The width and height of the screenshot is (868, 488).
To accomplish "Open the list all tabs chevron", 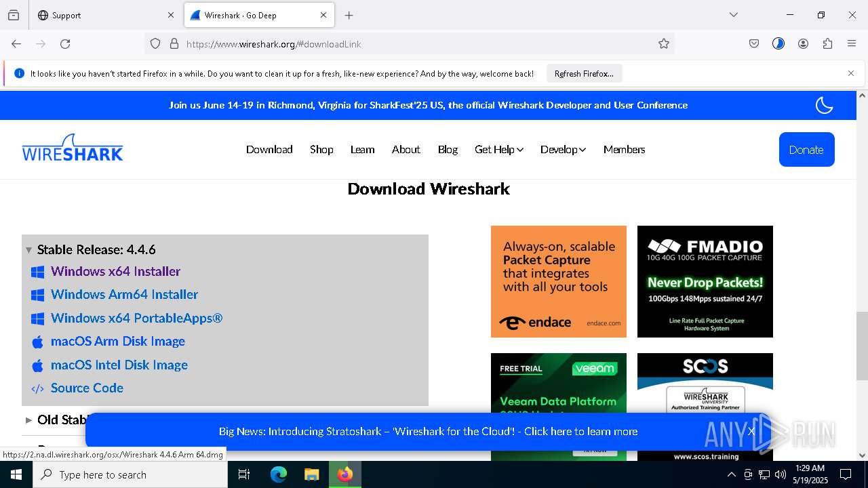I will pos(733,15).
